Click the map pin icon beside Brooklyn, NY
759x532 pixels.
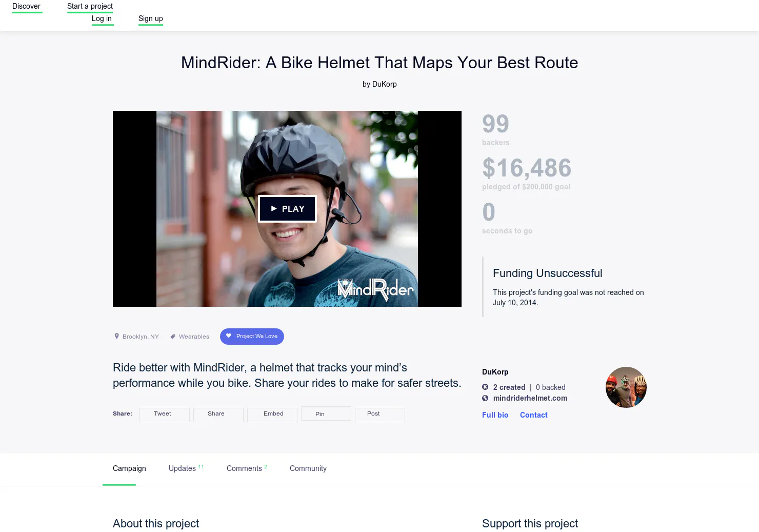click(116, 337)
